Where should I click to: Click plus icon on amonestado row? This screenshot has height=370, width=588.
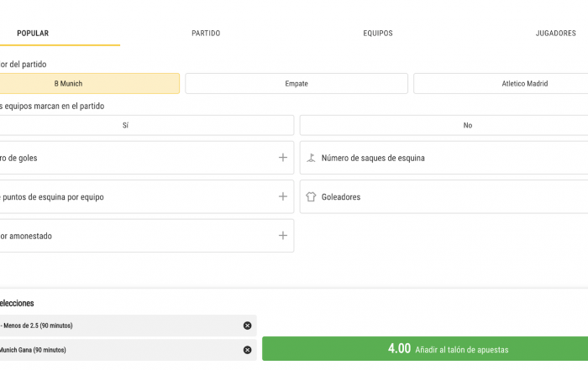(283, 236)
